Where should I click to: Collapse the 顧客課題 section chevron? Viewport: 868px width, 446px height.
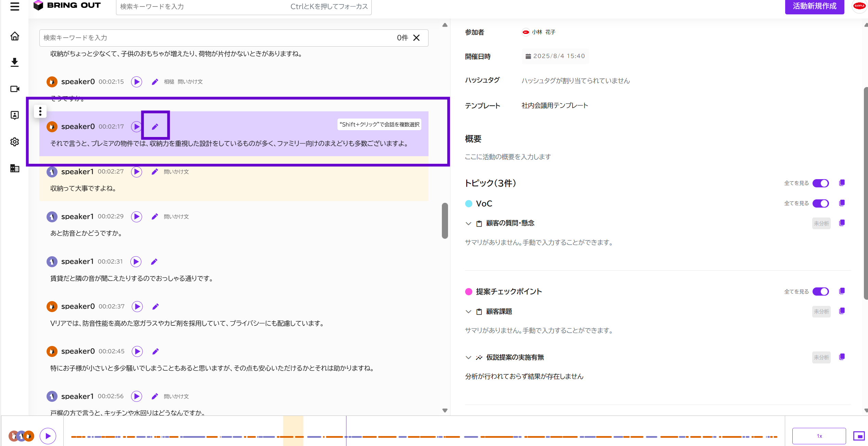point(469,311)
